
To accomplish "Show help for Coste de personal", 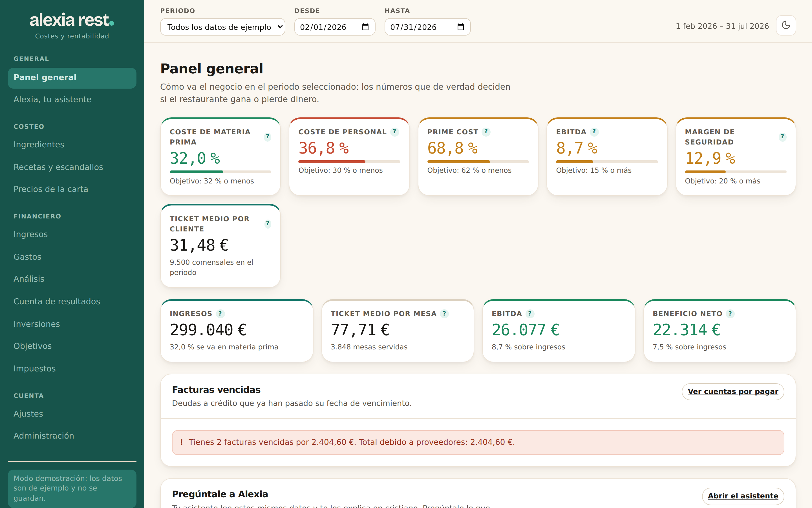I will click(395, 132).
